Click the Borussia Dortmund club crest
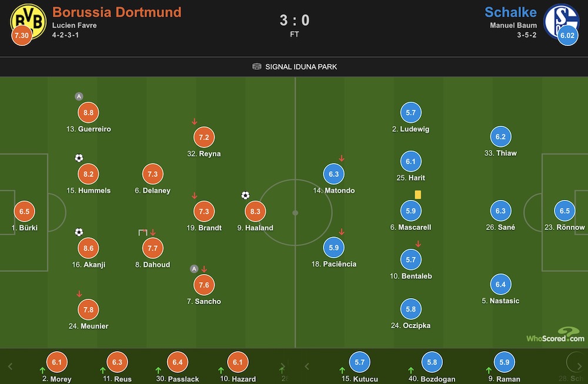Image resolution: width=588 pixels, height=384 pixels. (28, 22)
